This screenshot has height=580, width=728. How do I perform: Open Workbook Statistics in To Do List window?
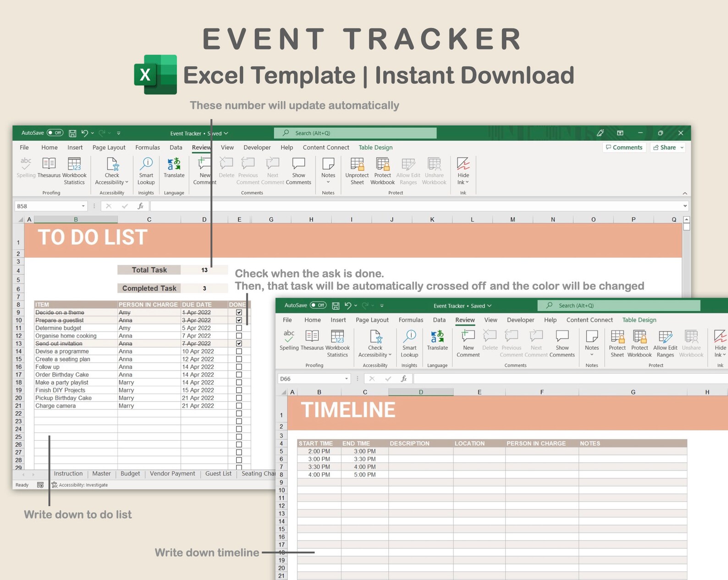[74, 170]
